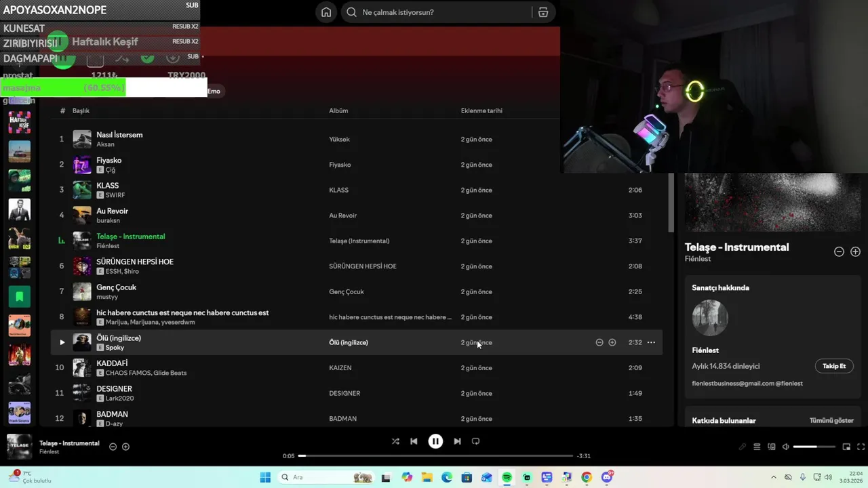Open Fiénlest artist avatar in side panel
Screen dimensions: 868x488
pos(710,318)
